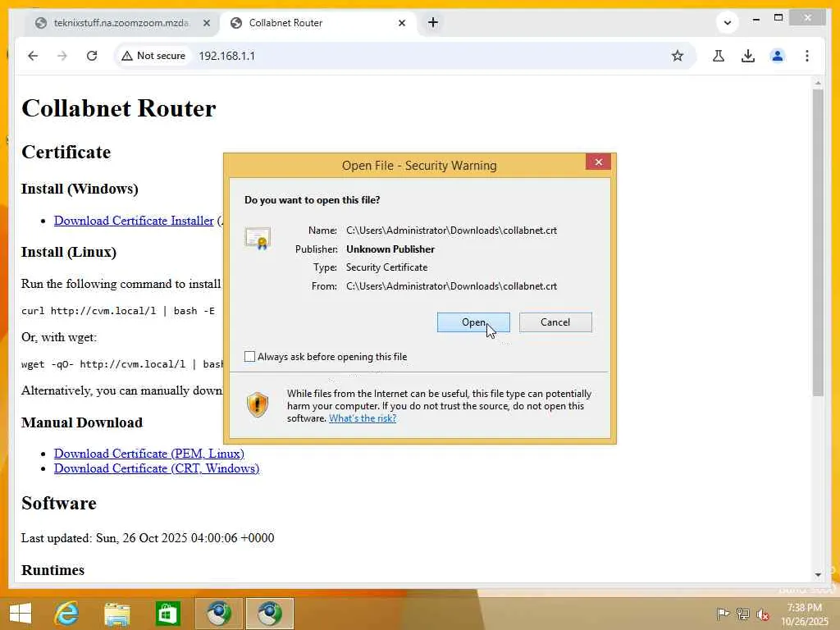The width and height of the screenshot is (840, 630).
Task: Click the muted volume tray icon
Action: click(762, 614)
